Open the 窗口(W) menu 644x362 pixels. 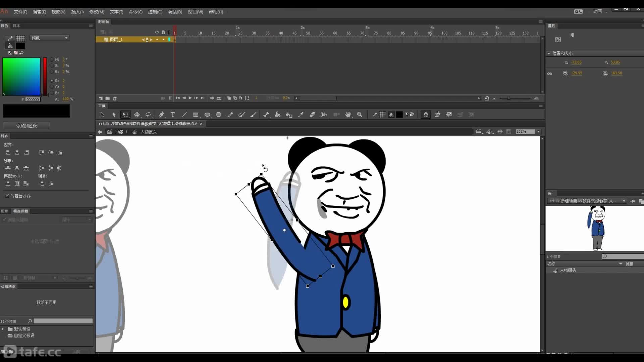point(195,12)
